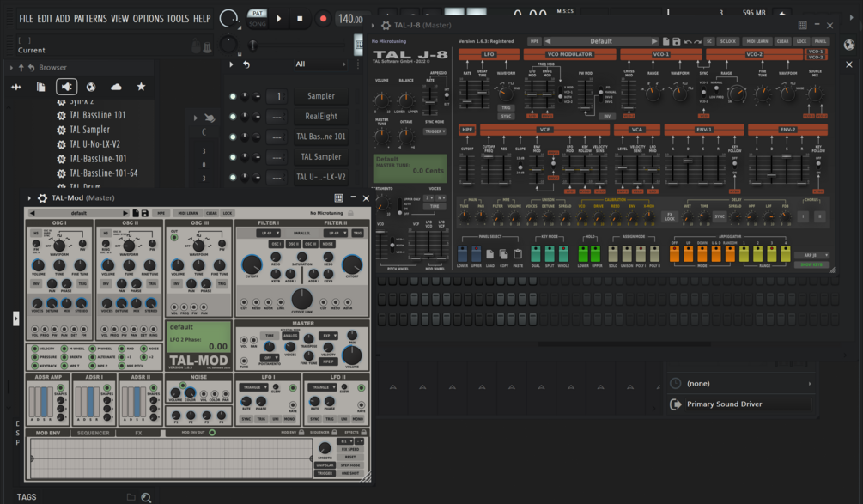
Task: Click the record button in transport
Action: click(323, 19)
